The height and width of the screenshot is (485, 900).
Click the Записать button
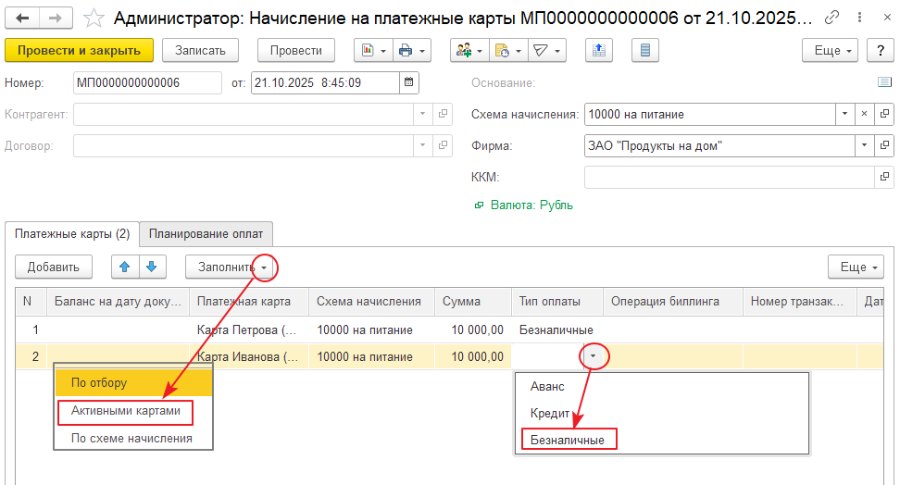pyautogui.click(x=200, y=51)
